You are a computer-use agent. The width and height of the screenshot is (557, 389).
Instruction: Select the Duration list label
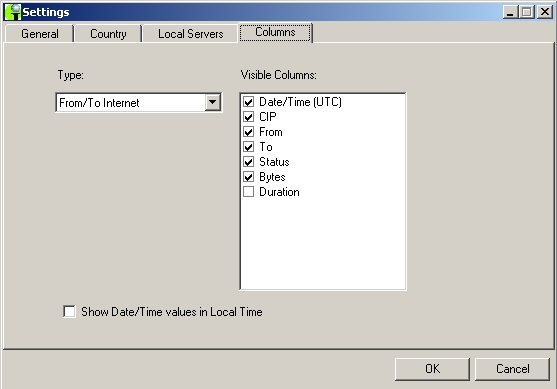(279, 192)
